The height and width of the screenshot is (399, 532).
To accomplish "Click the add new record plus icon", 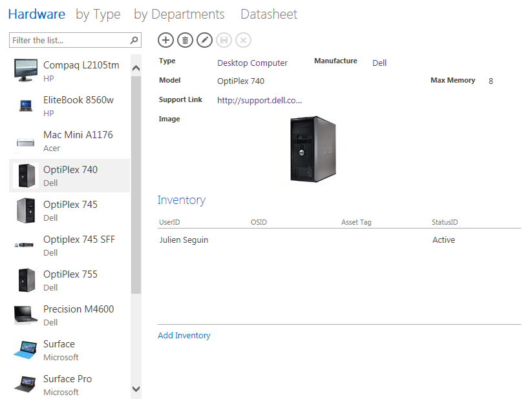I will (x=165, y=40).
